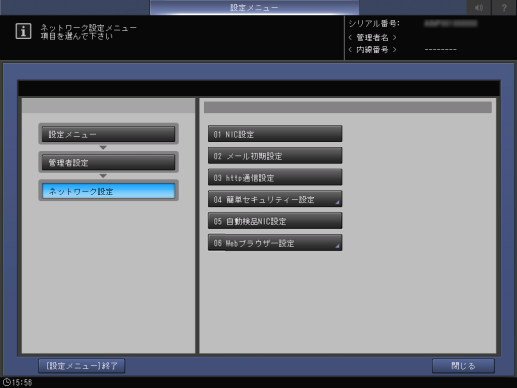Open help via question mark icon
517x388 pixels.
504,7
